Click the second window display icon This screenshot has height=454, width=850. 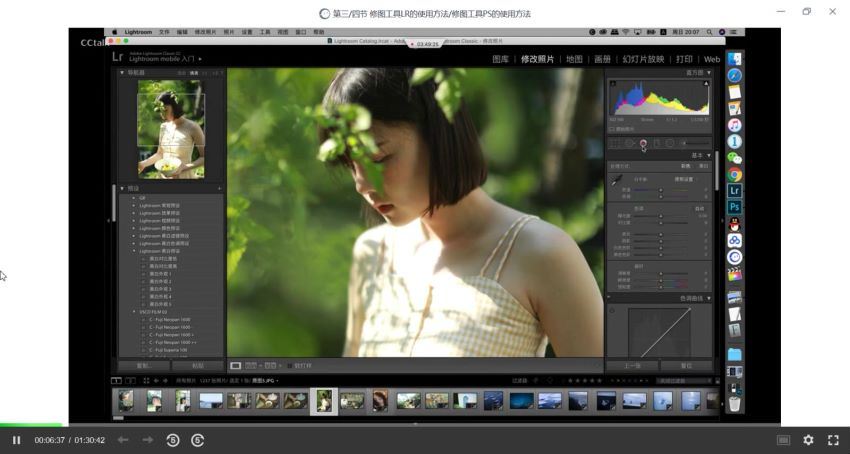coord(130,381)
